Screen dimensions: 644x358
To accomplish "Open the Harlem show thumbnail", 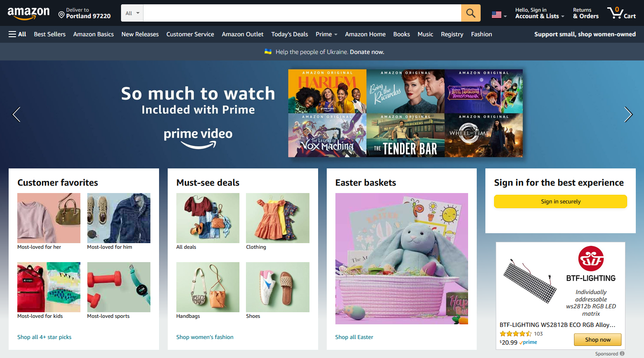I will (x=327, y=91).
